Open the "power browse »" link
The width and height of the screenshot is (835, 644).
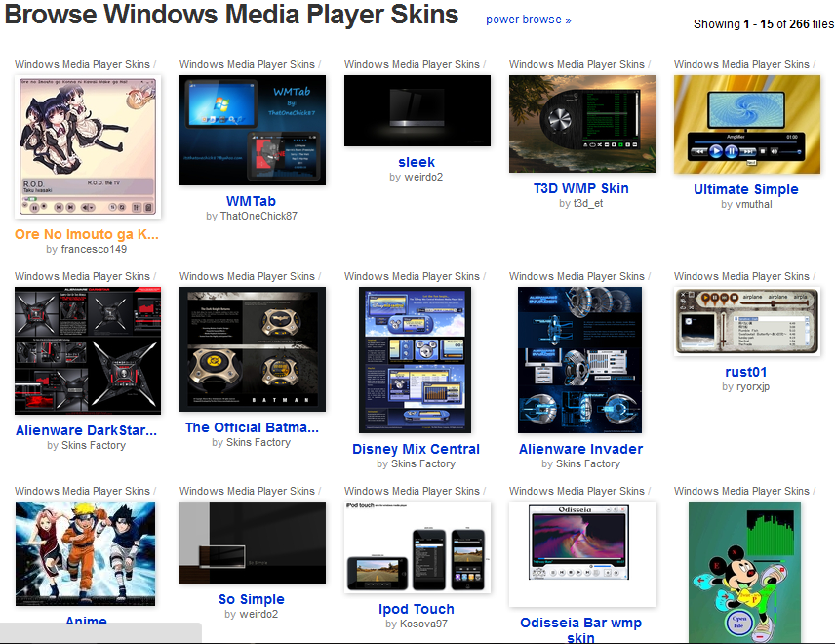(528, 20)
